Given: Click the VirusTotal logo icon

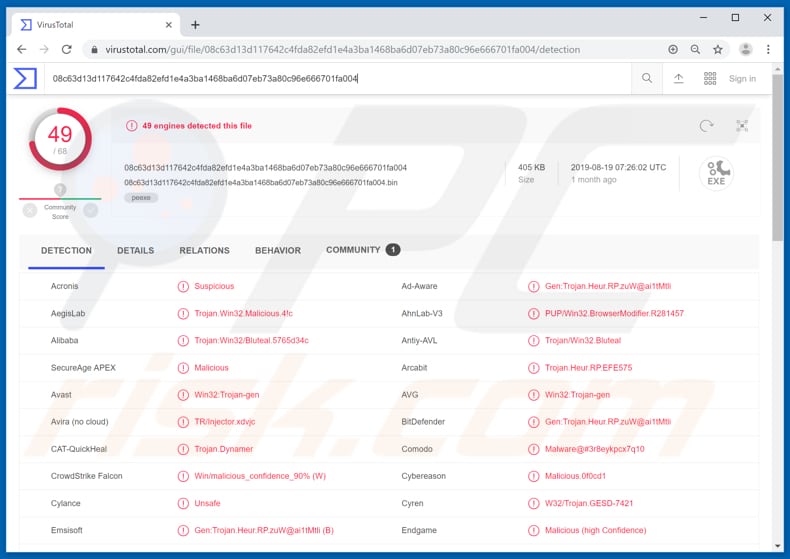Looking at the screenshot, I should [25, 79].
